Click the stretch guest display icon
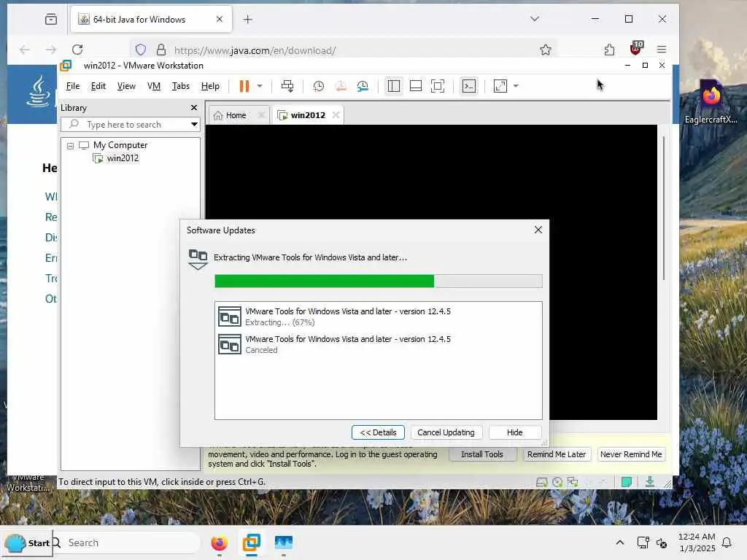Viewport: 747px width, 560px height. click(x=500, y=86)
